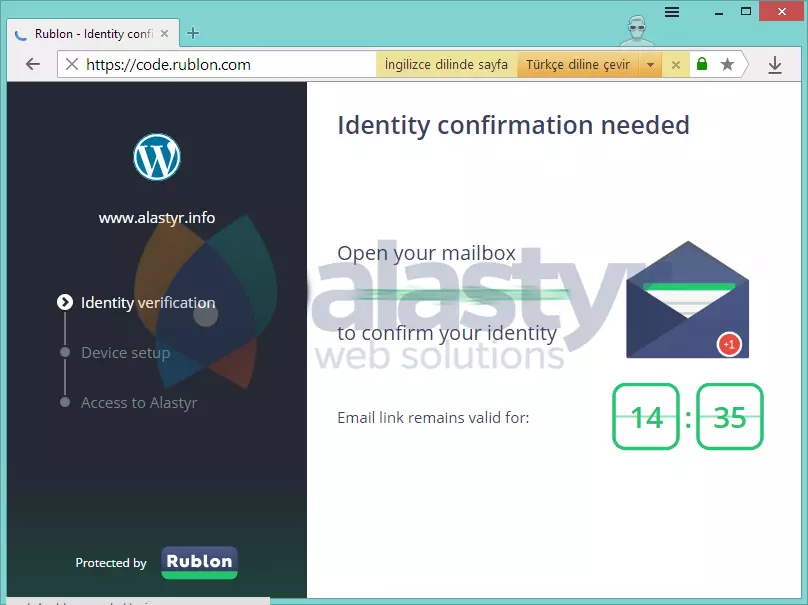Click the 'Open your mailbox' text
The height and width of the screenshot is (605, 808).
[426, 253]
